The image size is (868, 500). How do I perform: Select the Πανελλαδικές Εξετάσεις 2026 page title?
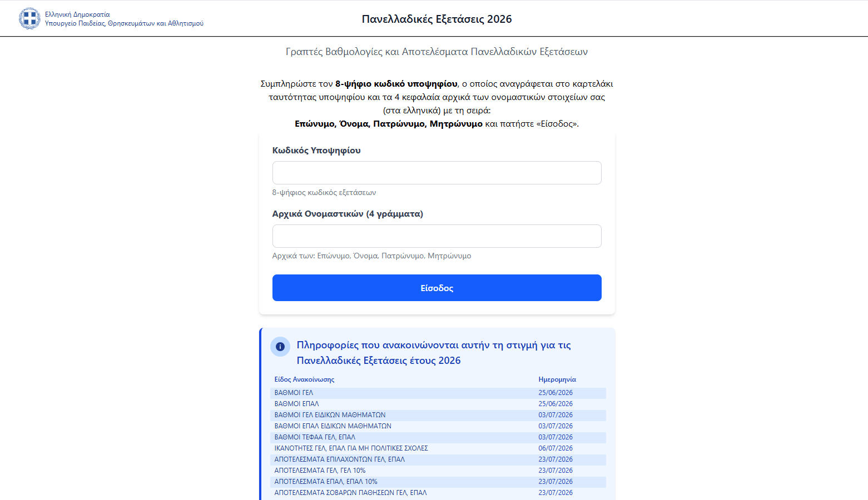pyautogui.click(x=437, y=19)
